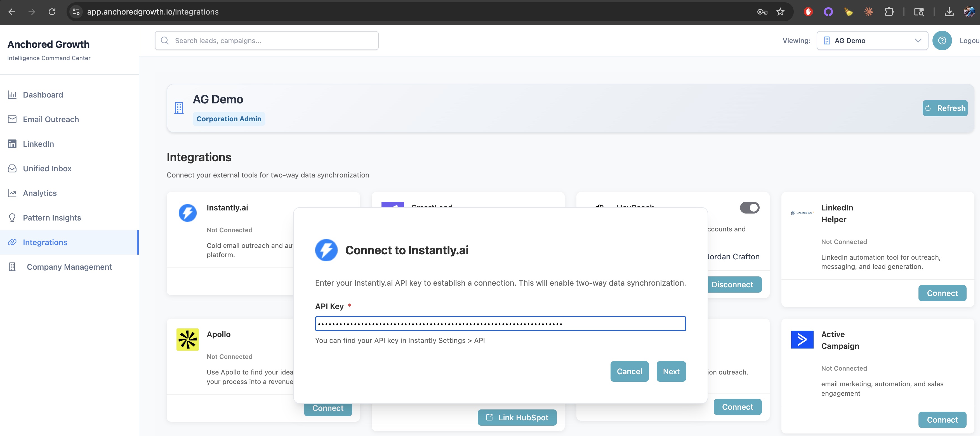Bookmark this page with the star icon
Viewport: 980px width, 436px height.
tap(780, 12)
